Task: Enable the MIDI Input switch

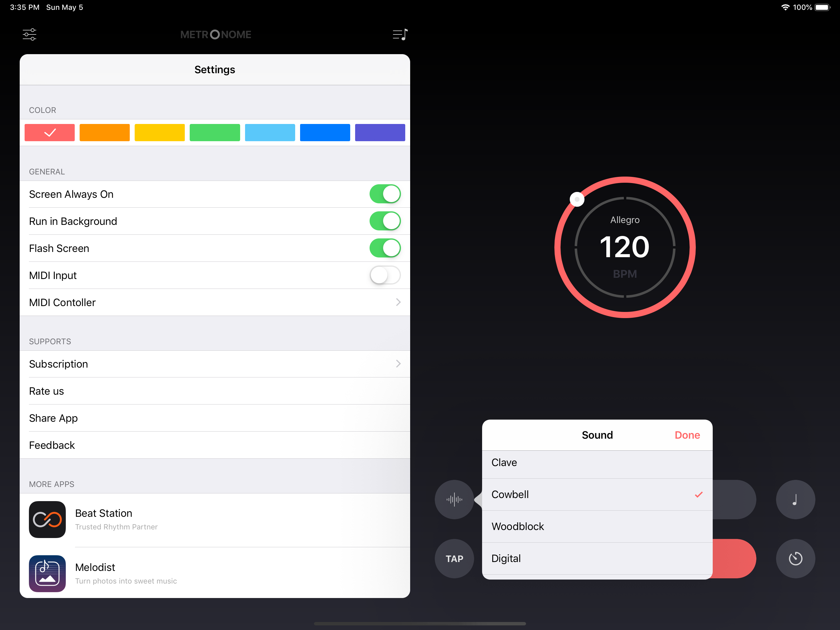Action: click(x=385, y=275)
